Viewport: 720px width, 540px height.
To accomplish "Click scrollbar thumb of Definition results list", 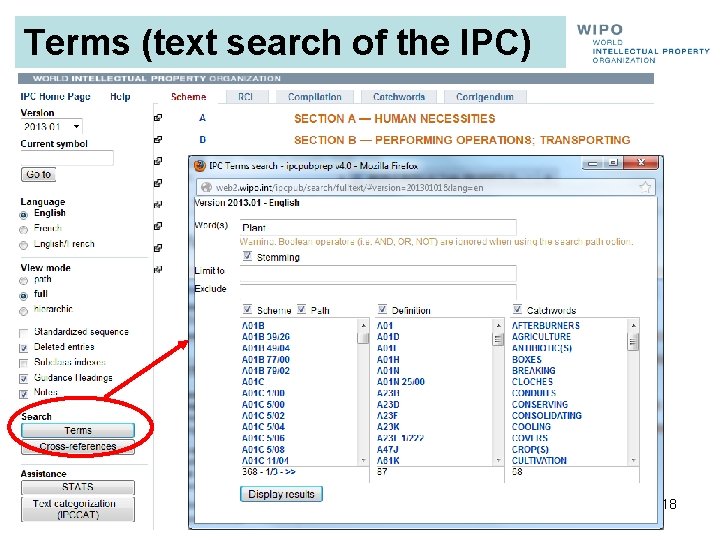I will click(498, 339).
